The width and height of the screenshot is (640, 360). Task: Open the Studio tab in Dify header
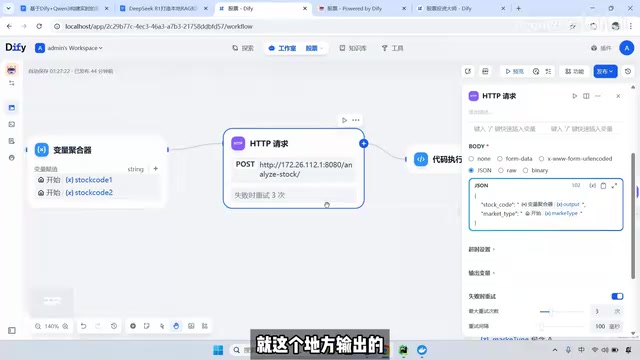(282, 48)
